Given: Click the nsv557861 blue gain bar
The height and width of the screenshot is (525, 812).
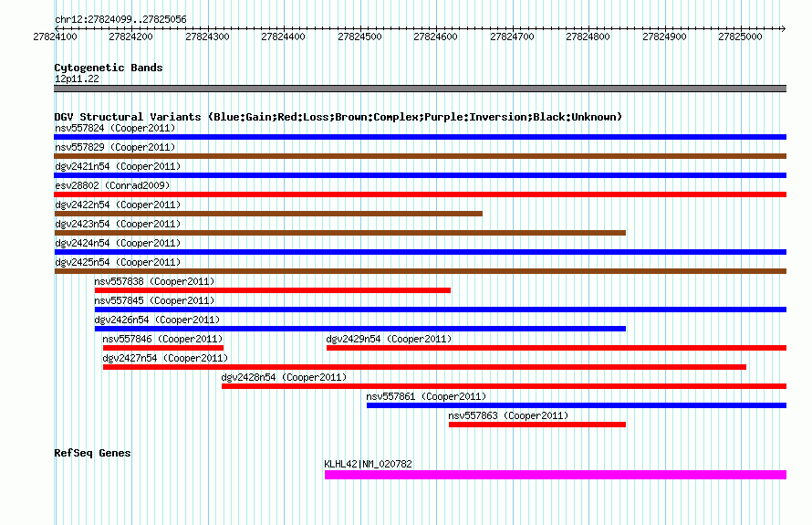Looking at the screenshot, I should point(577,405).
